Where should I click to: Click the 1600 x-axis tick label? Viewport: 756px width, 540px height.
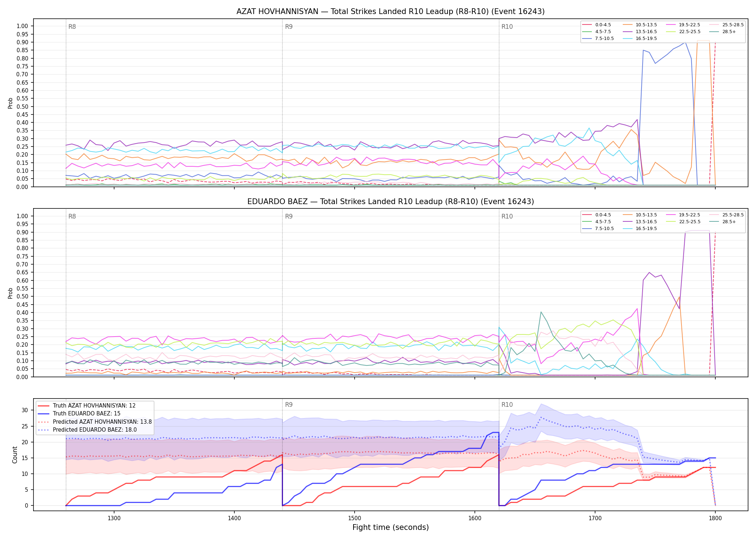point(475,518)
